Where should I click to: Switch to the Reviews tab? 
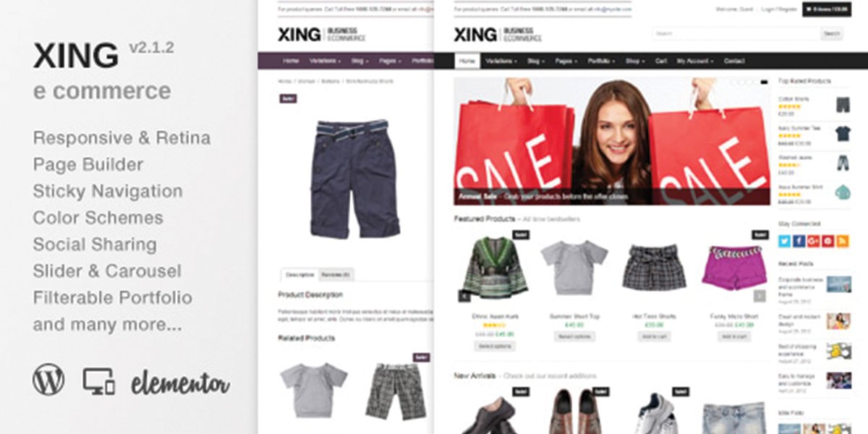click(x=336, y=275)
